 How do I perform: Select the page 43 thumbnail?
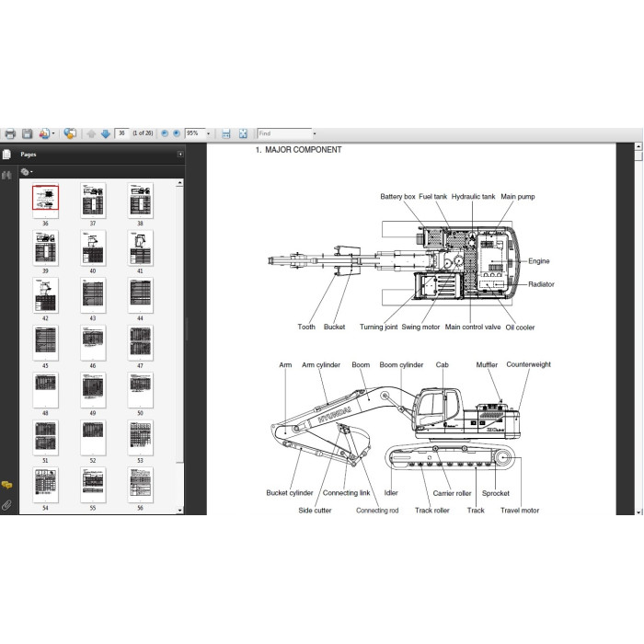click(93, 295)
